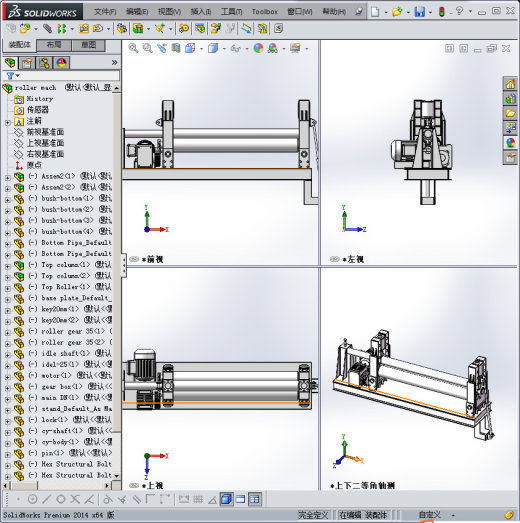Image resolution: width=520 pixels, height=523 pixels.
Task: Open the File Explorer folder icon in task pane
Action: (510, 114)
